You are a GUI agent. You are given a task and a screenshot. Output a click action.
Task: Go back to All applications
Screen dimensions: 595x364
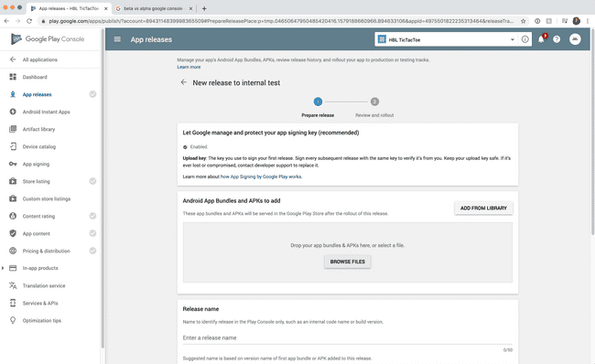[x=40, y=59]
